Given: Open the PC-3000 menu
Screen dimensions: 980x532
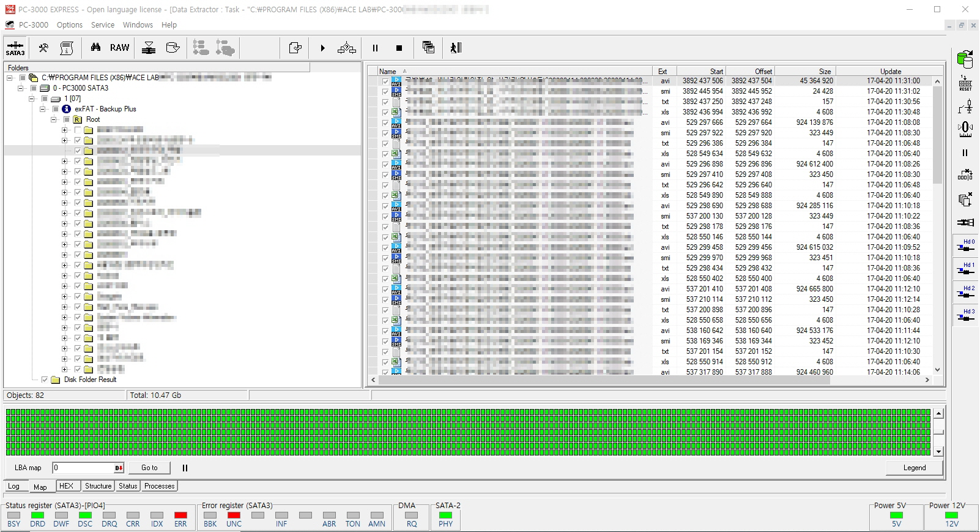Looking at the screenshot, I should pyautogui.click(x=34, y=25).
